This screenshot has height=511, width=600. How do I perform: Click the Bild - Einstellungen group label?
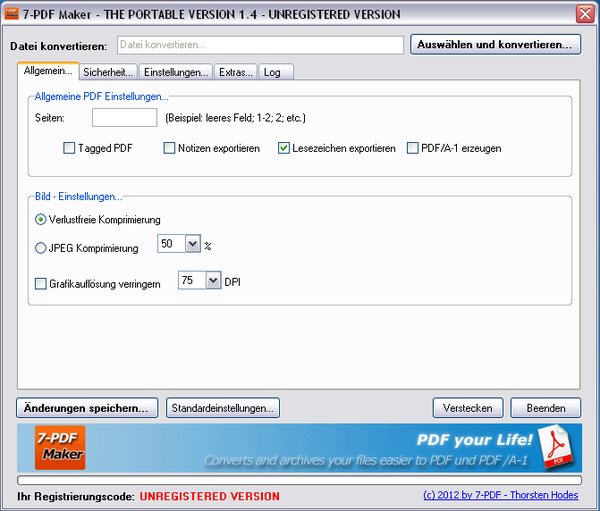[79, 197]
